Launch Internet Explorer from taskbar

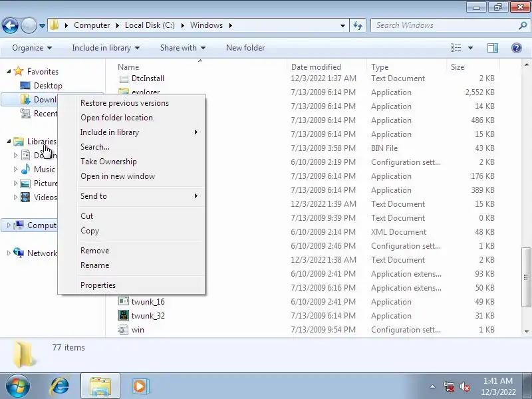click(60, 386)
